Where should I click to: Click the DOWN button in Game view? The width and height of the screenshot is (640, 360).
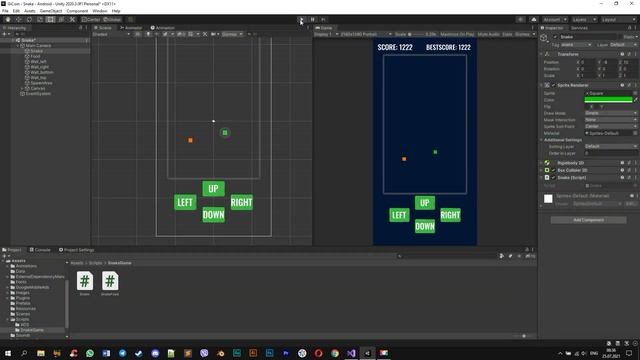pyautogui.click(x=424, y=226)
